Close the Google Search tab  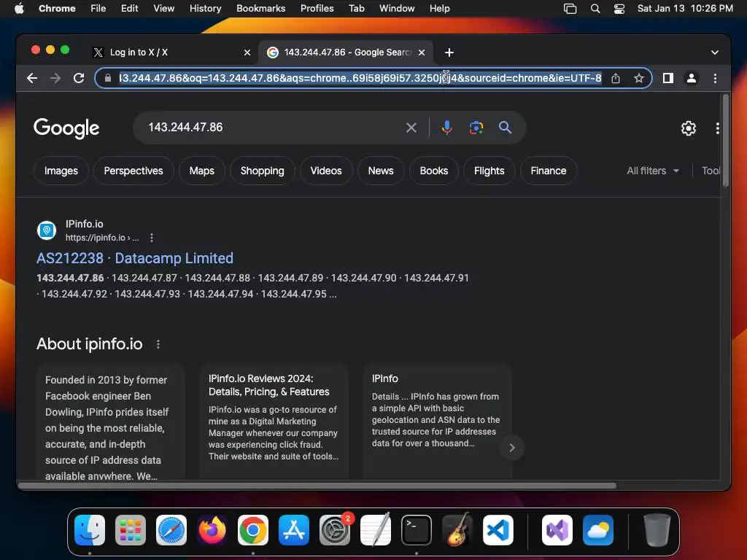[422, 52]
